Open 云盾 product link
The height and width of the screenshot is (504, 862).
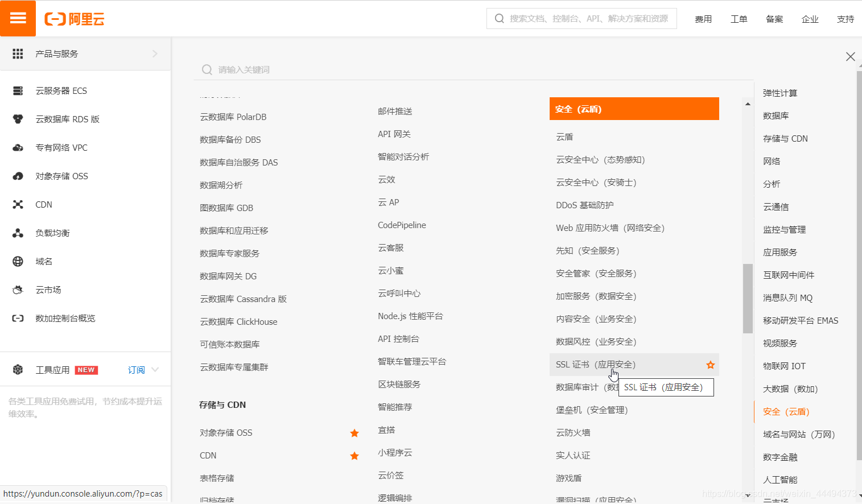point(564,137)
